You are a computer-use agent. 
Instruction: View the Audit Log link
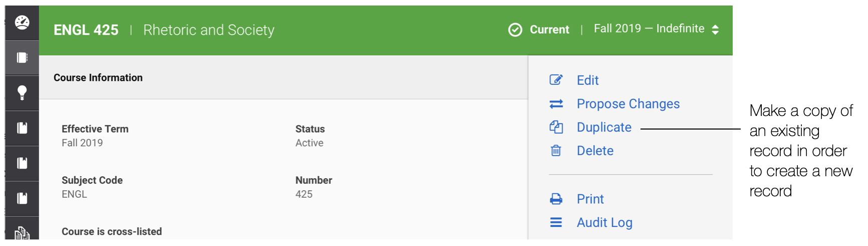(604, 222)
